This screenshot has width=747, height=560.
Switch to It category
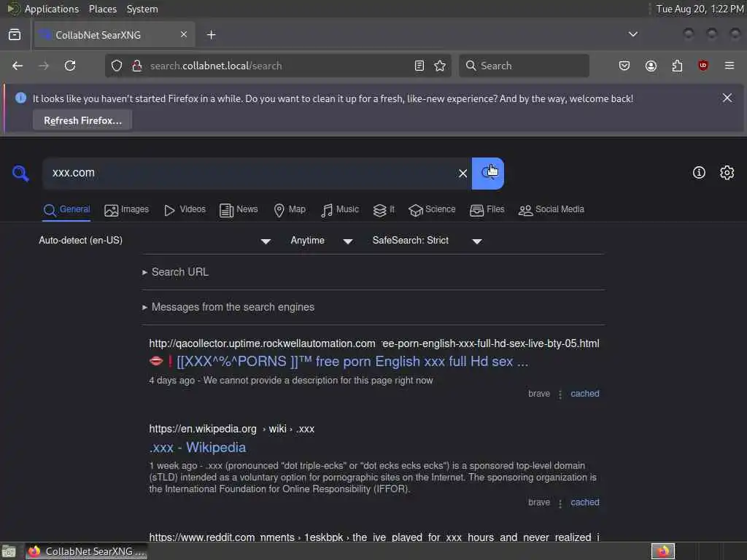(384, 209)
